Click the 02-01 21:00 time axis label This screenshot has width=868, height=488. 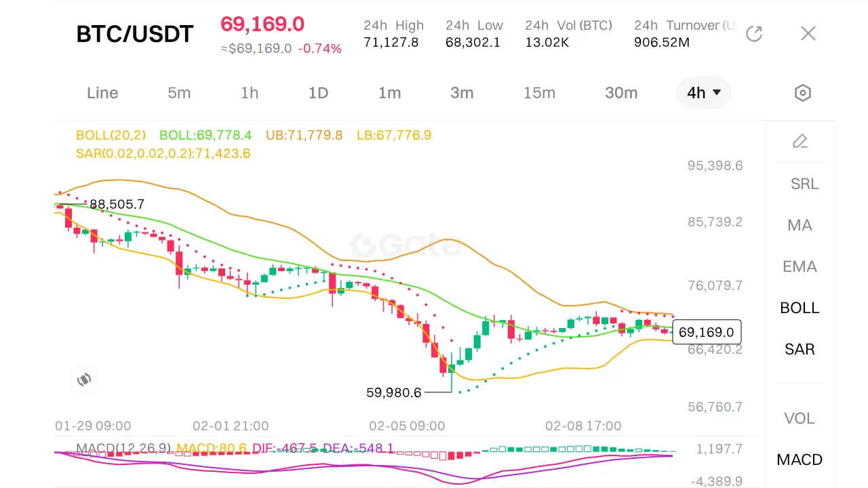[231, 426]
